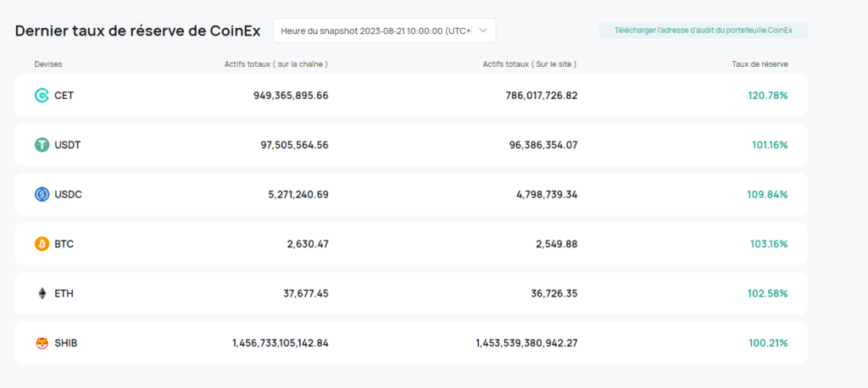Click the BTC Bitcoin logo icon

point(42,243)
